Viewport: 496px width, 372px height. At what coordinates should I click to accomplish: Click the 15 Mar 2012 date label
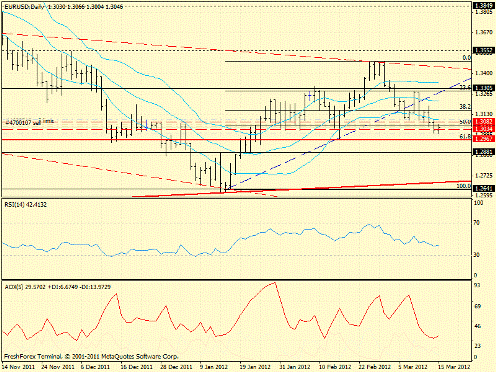point(453,367)
